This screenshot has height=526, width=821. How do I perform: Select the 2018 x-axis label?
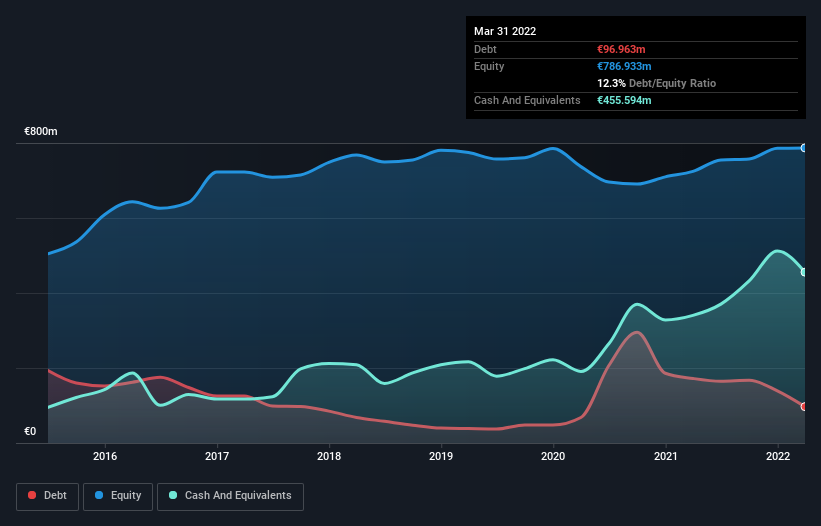329,456
